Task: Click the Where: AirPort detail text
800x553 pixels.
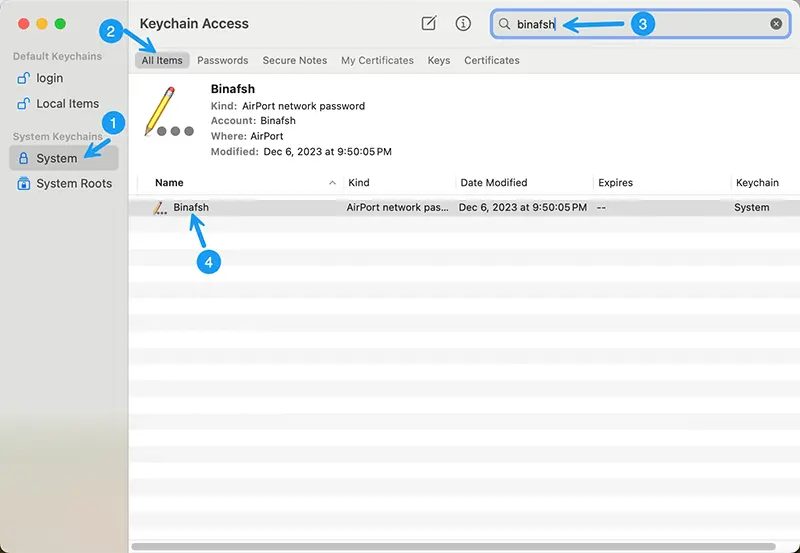Action: point(247,136)
